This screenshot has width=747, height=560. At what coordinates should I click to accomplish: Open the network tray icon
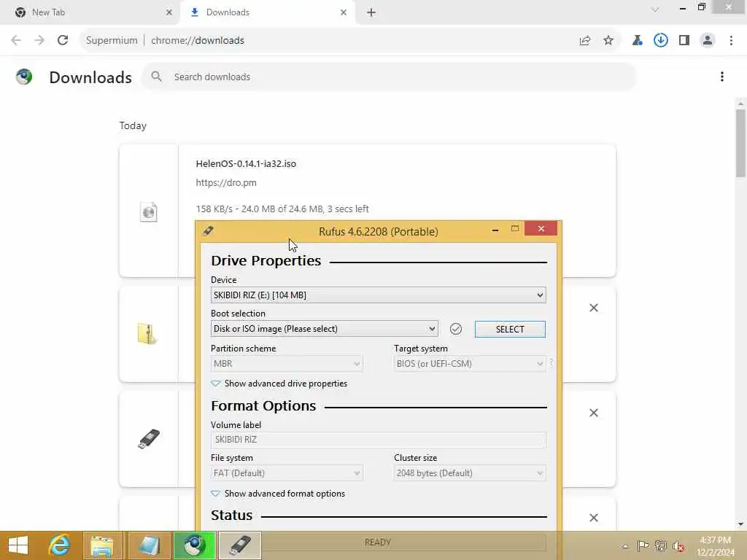pyautogui.click(x=661, y=545)
